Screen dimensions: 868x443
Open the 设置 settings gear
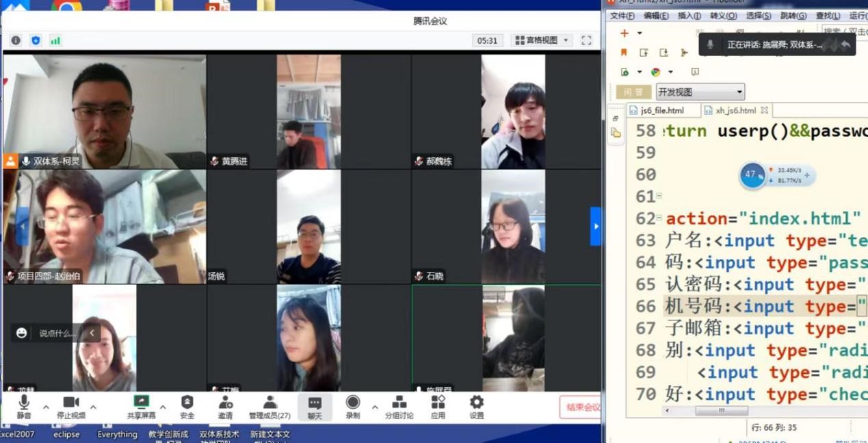[477, 403]
